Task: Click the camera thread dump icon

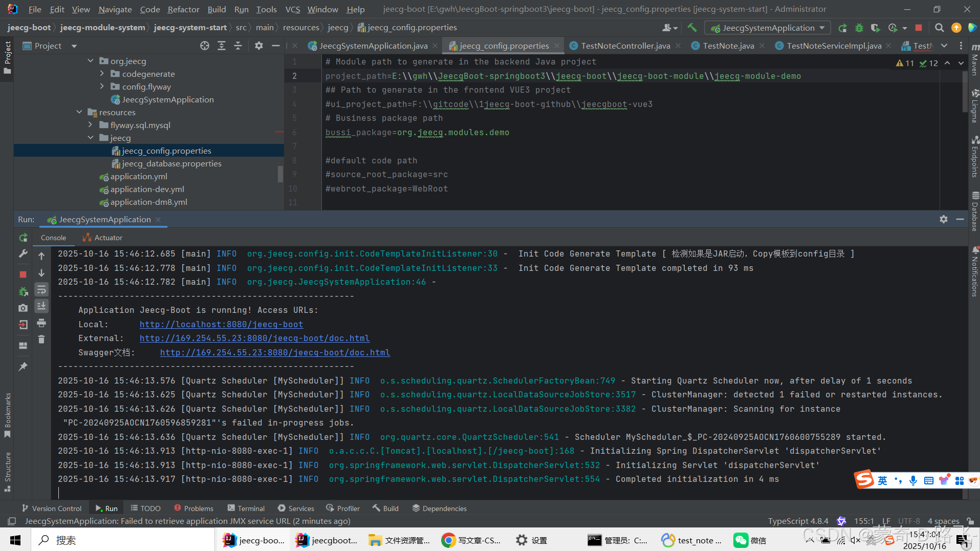Action: tap(23, 308)
